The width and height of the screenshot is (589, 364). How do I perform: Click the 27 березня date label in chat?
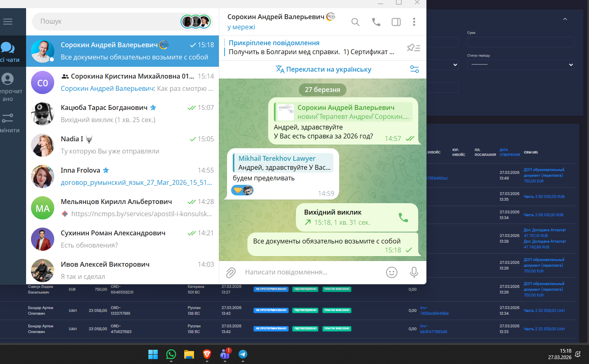click(x=322, y=90)
